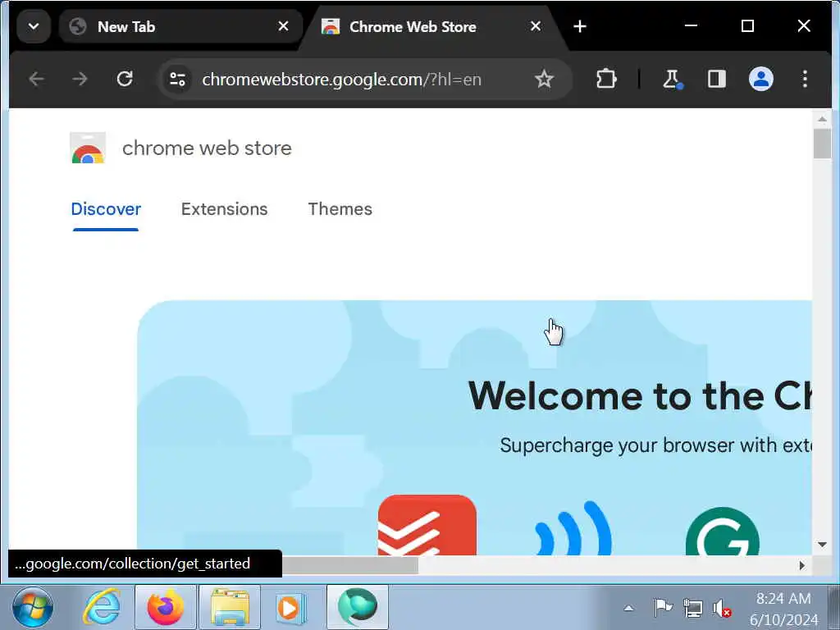Open the profile avatar menu
Image resolution: width=840 pixels, height=630 pixels.
(760, 80)
